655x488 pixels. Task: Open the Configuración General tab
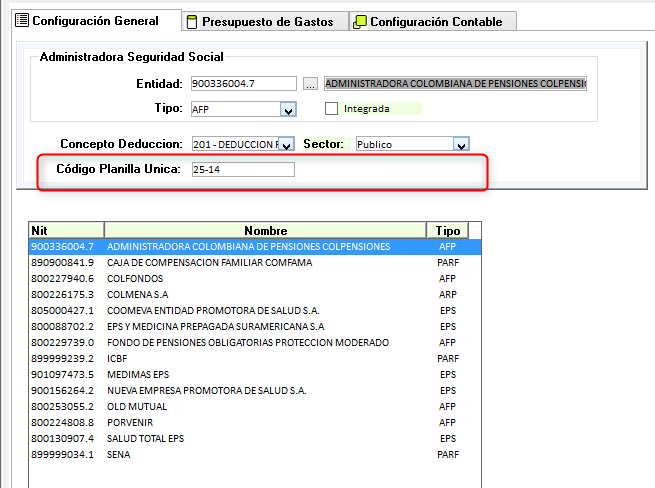click(x=97, y=20)
